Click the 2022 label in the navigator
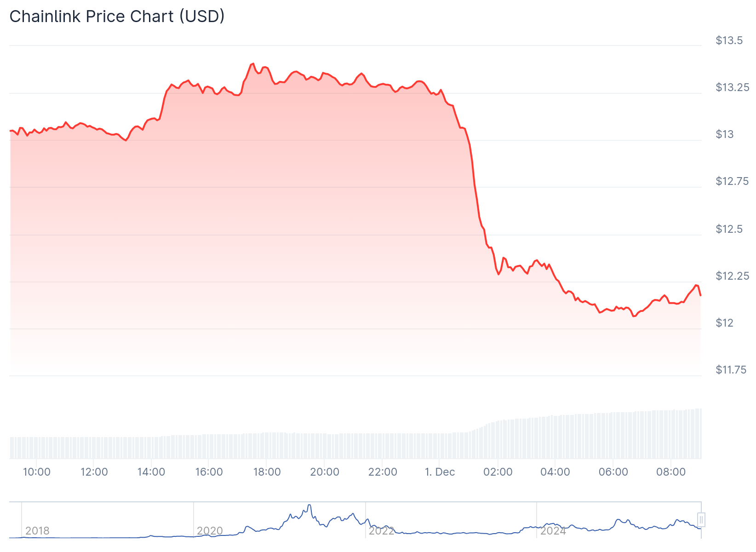The width and height of the screenshot is (756, 552). pos(382,531)
